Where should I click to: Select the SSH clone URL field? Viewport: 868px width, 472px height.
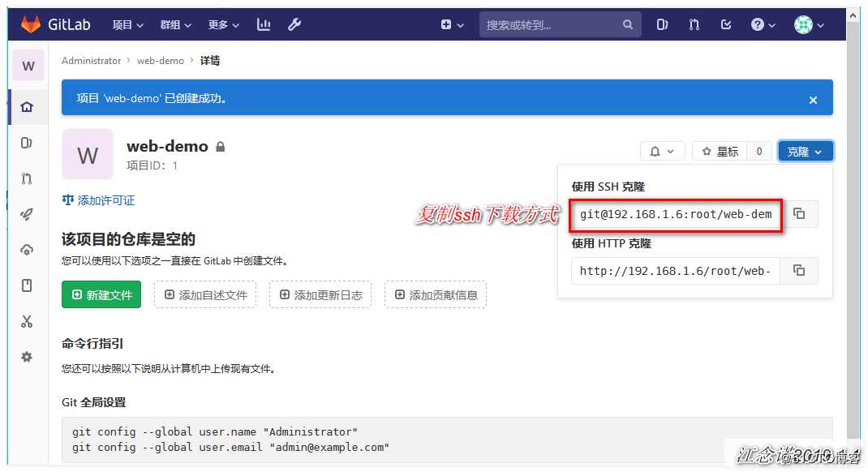tap(676, 214)
